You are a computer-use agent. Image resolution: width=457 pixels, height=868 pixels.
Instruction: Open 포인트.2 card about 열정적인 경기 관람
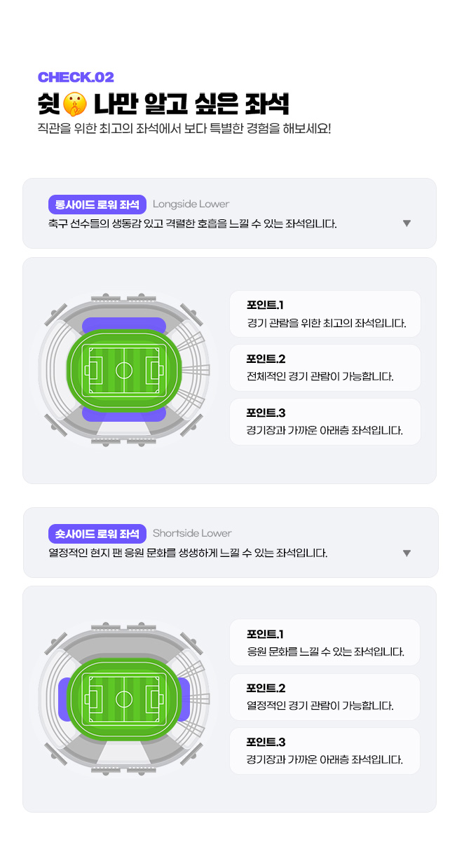325,697
